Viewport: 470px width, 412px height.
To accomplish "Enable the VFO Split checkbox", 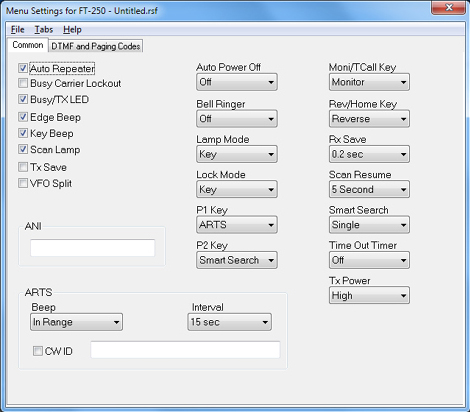I will (x=23, y=183).
